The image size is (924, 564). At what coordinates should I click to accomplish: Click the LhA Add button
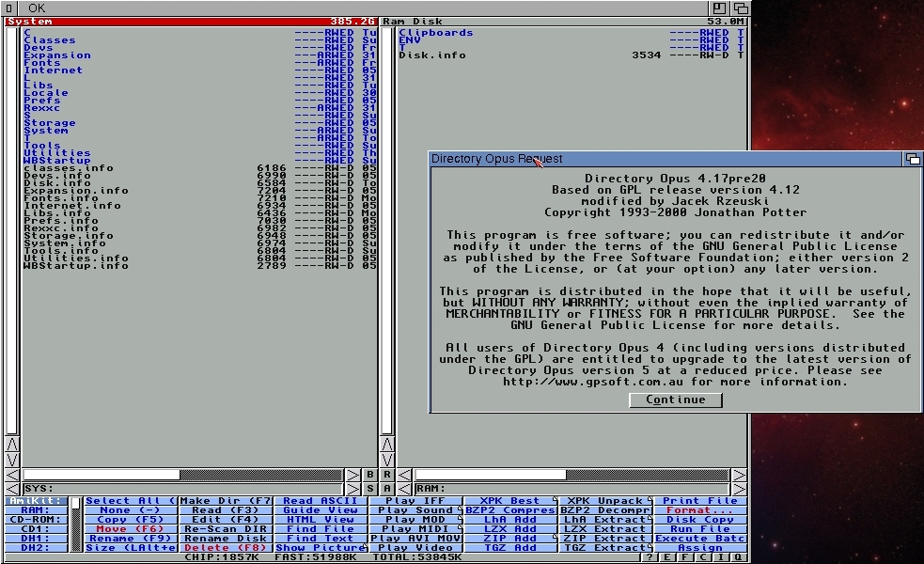[510, 520]
